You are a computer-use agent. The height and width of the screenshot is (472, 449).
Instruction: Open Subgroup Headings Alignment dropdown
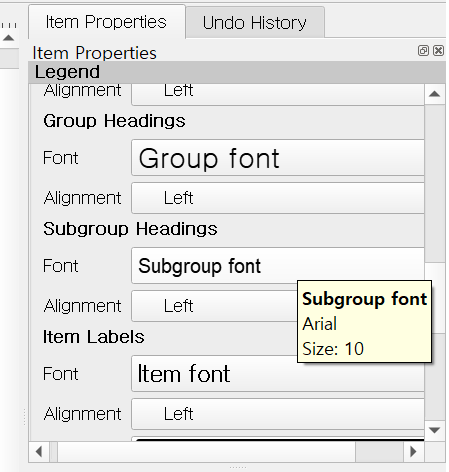click(x=214, y=306)
